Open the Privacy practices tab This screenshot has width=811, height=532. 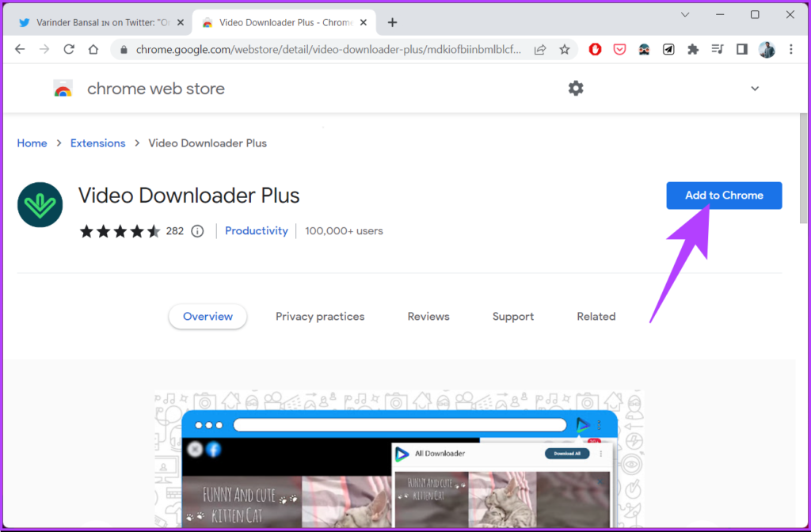[320, 317]
